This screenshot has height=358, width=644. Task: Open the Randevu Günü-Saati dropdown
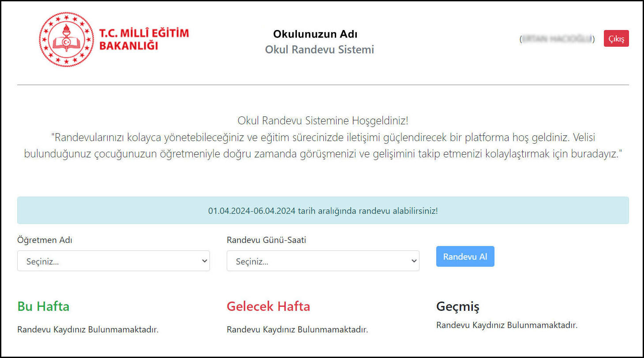point(322,261)
